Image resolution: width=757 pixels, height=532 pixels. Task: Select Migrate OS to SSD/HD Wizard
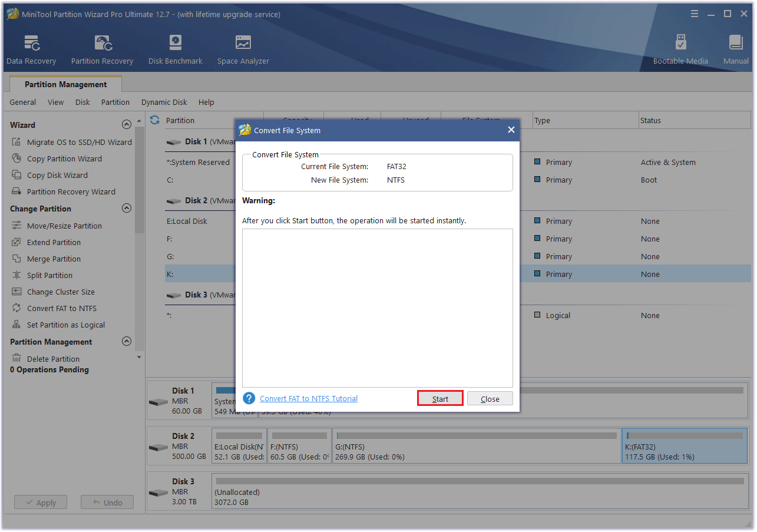click(79, 142)
